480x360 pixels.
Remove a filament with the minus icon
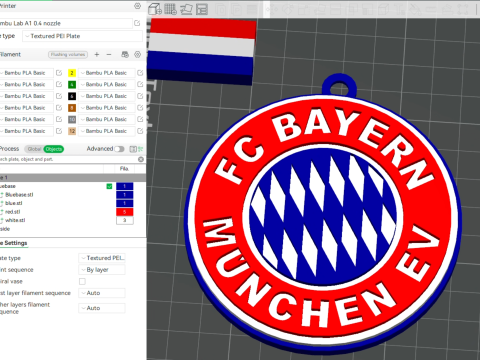coord(109,54)
